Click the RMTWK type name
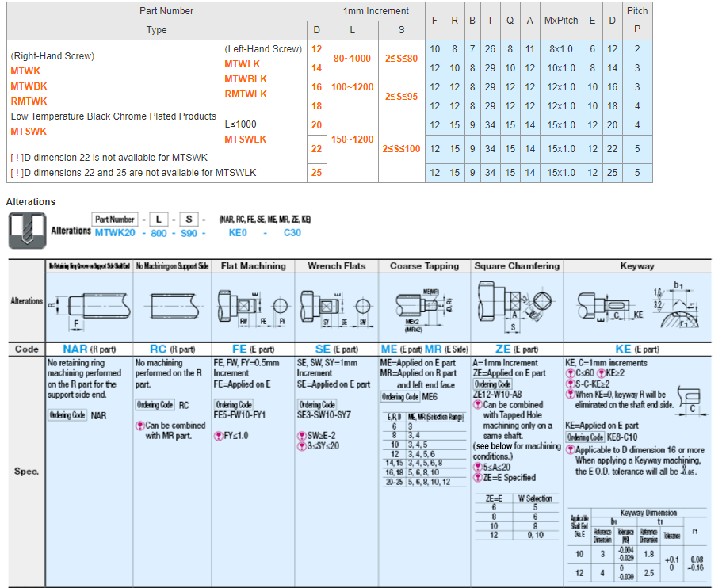This screenshot has height=588, width=726. coord(29,101)
